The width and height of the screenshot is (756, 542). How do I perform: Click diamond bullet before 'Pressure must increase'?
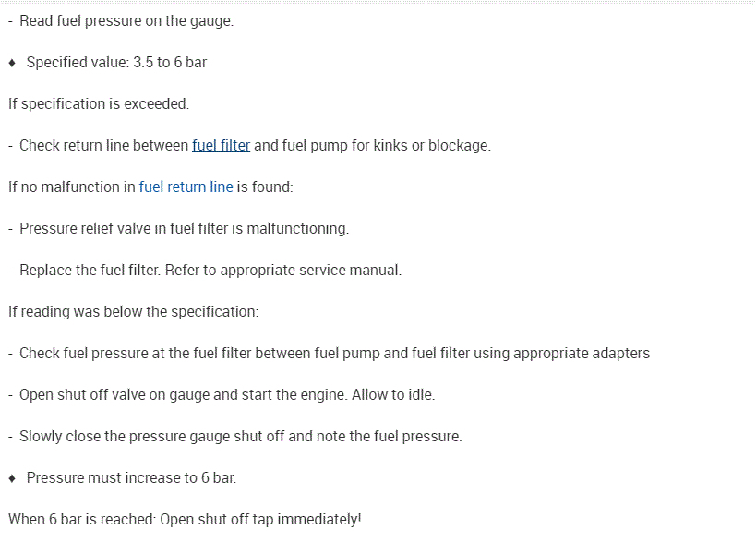click(x=12, y=478)
